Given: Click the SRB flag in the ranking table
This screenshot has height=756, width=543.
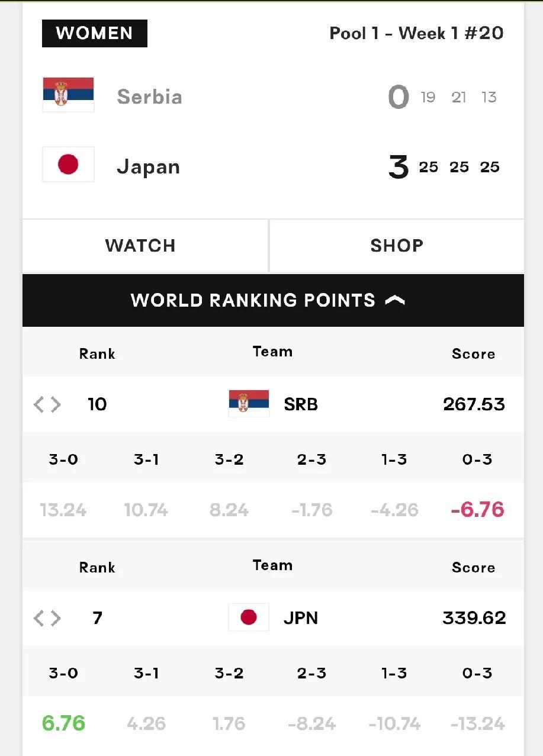Looking at the screenshot, I should click(249, 403).
